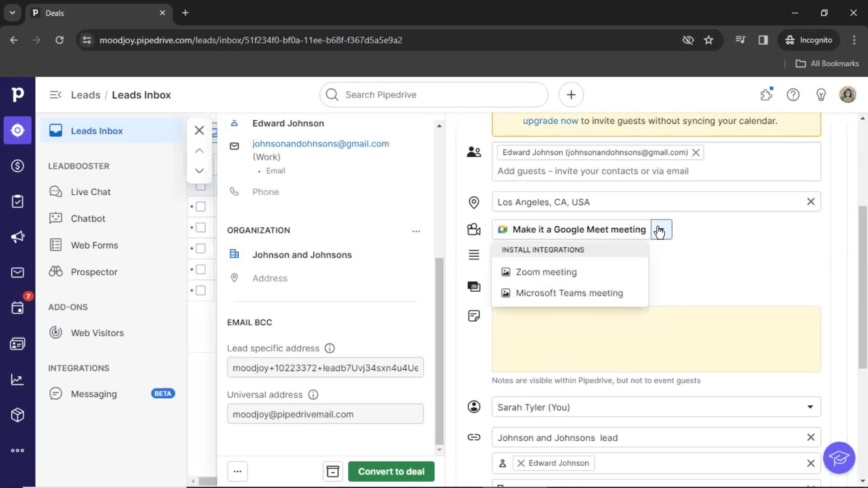Archive the lead via archive icon
The width and height of the screenshot is (868, 488).
[x=333, y=472]
